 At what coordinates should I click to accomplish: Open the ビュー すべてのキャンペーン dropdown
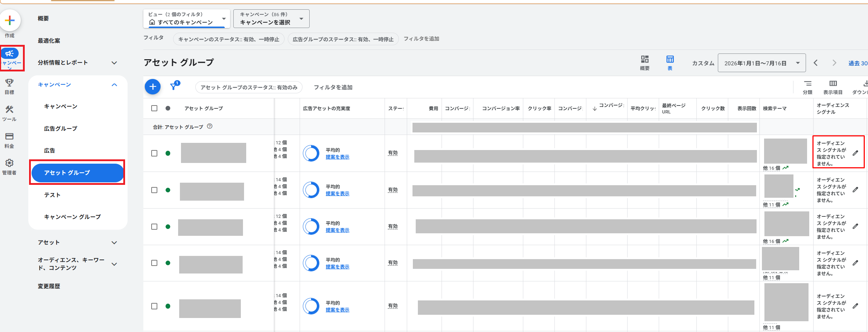(x=187, y=18)
